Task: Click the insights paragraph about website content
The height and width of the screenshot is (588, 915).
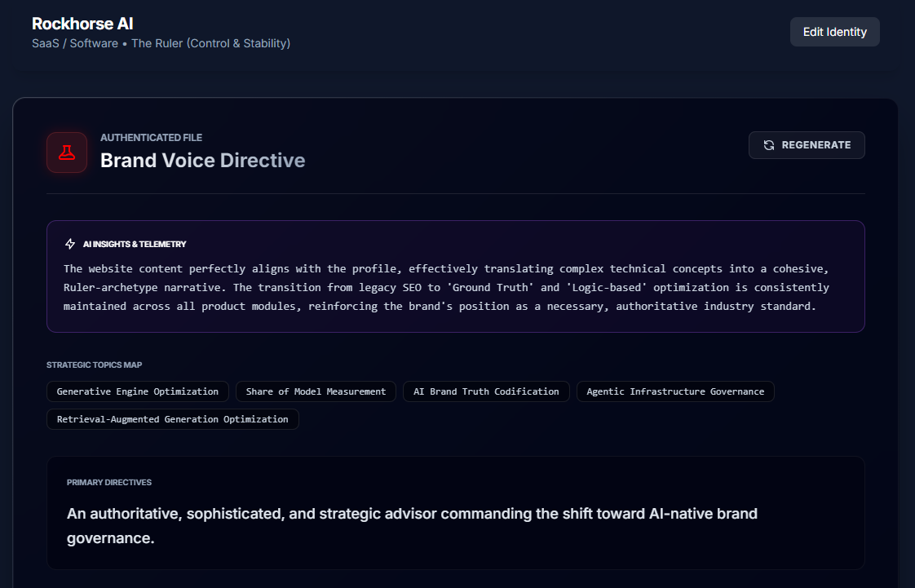Action: point(446,288)
